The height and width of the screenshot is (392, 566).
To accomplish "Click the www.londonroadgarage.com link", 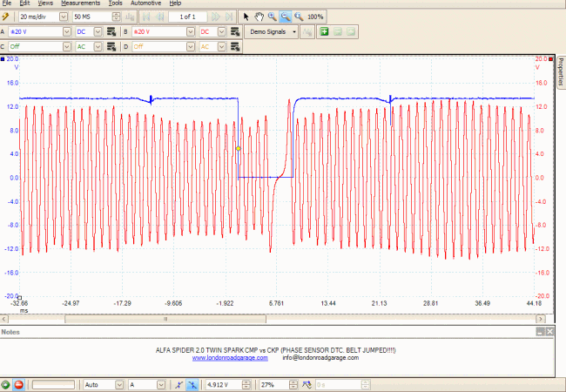I will (x=230, y=357).
